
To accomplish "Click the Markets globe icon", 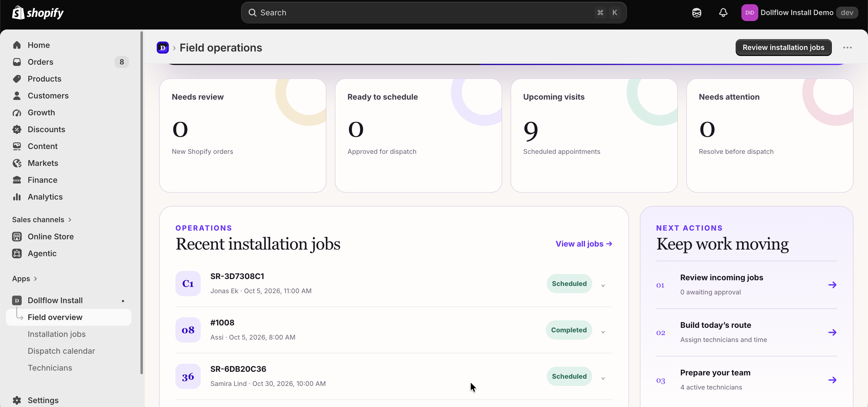I will click(17, 163).
